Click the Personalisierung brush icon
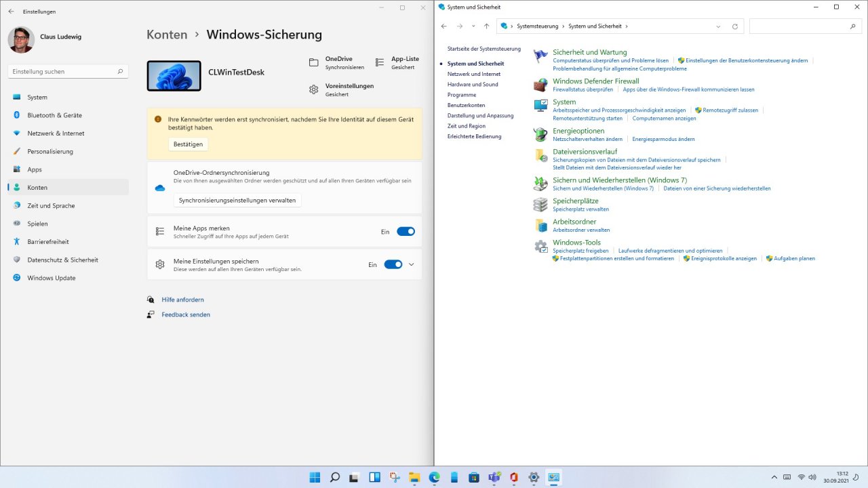This screenshot has width=868, height=488. [17, 151]
